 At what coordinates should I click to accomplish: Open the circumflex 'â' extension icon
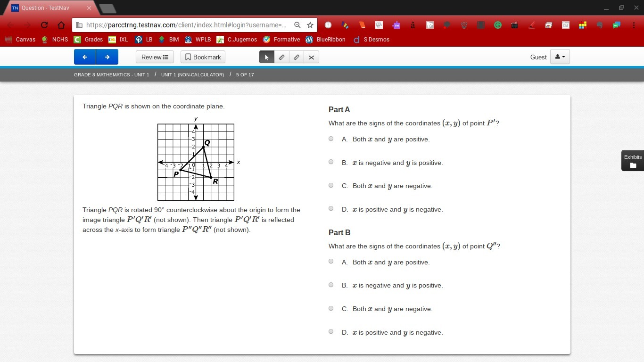(x=413, y=25)
